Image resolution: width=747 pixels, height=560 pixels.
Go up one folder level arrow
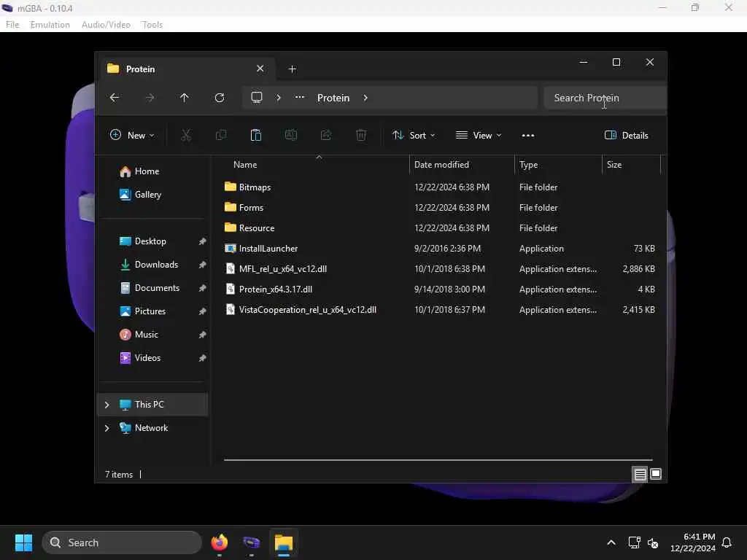coord(185,98)
